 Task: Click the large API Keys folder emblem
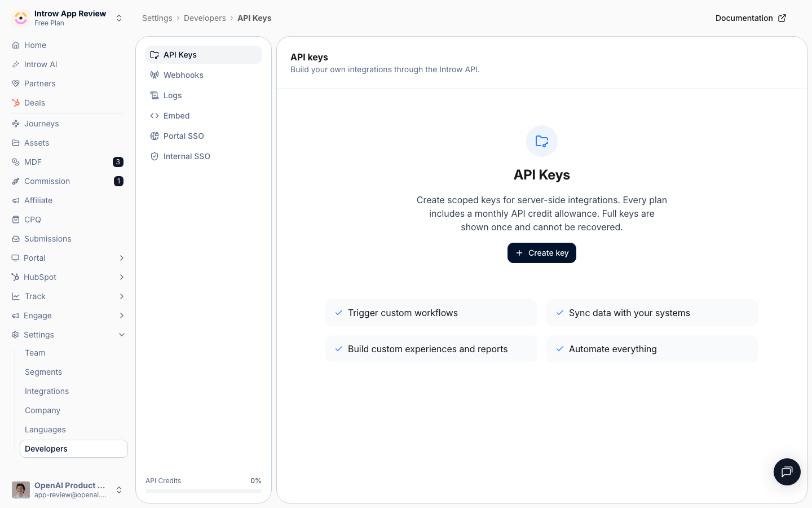tap(542, 141)
